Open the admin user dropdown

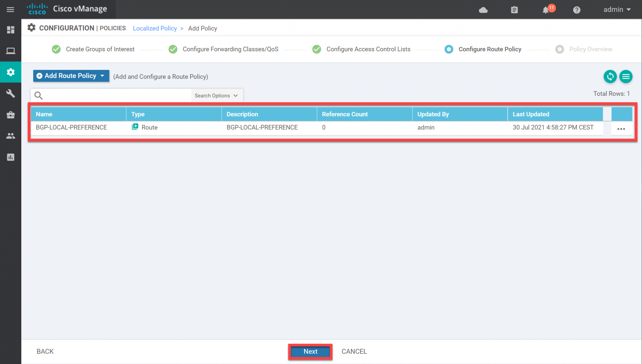pos(617,9)
